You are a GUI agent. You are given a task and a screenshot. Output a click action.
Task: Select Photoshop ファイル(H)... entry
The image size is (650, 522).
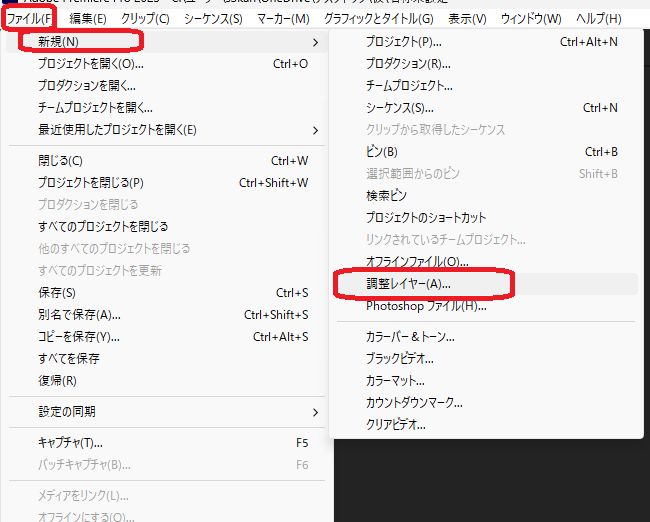coord(420,306)
